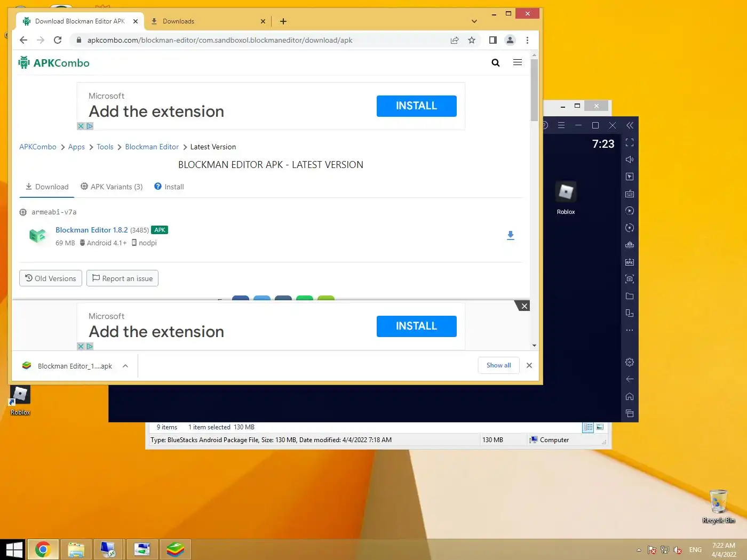747x560 pixels.
Task: Click BlueStacks back arrow
Action: point(630,379)
